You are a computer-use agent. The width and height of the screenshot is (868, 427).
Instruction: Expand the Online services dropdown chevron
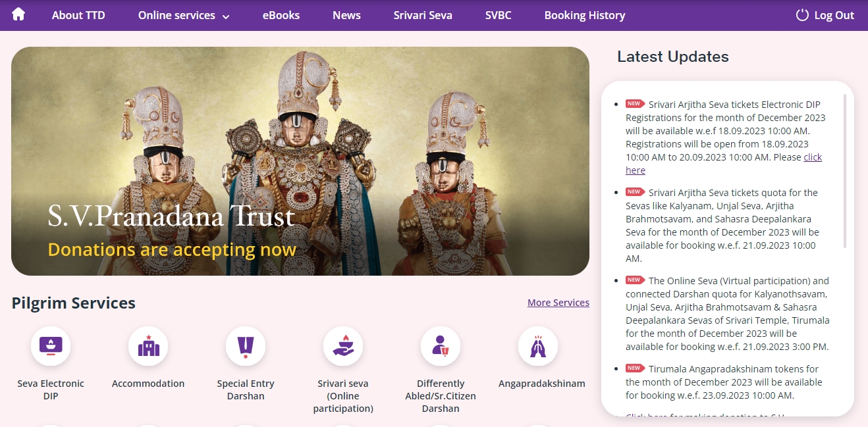(226, 16)
